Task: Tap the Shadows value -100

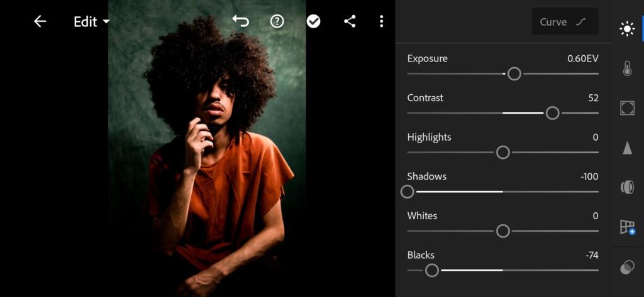Action: [x=589, y=177]
